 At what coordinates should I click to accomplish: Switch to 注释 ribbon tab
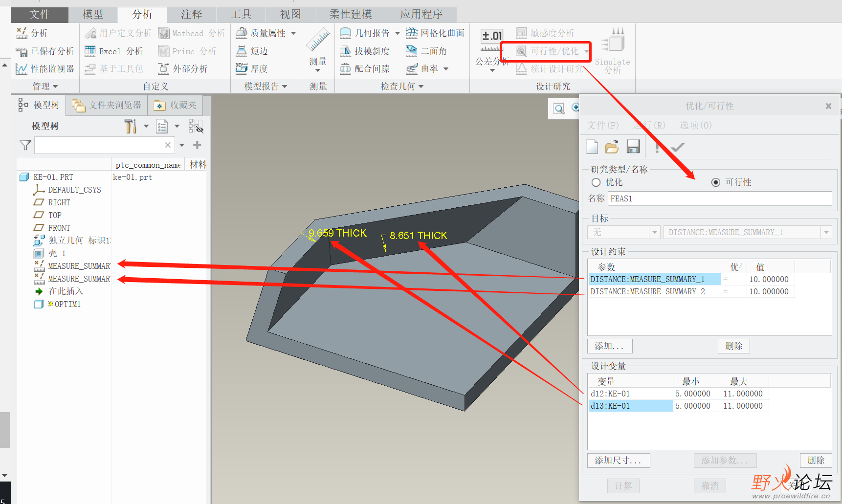[x=192, y=15]
